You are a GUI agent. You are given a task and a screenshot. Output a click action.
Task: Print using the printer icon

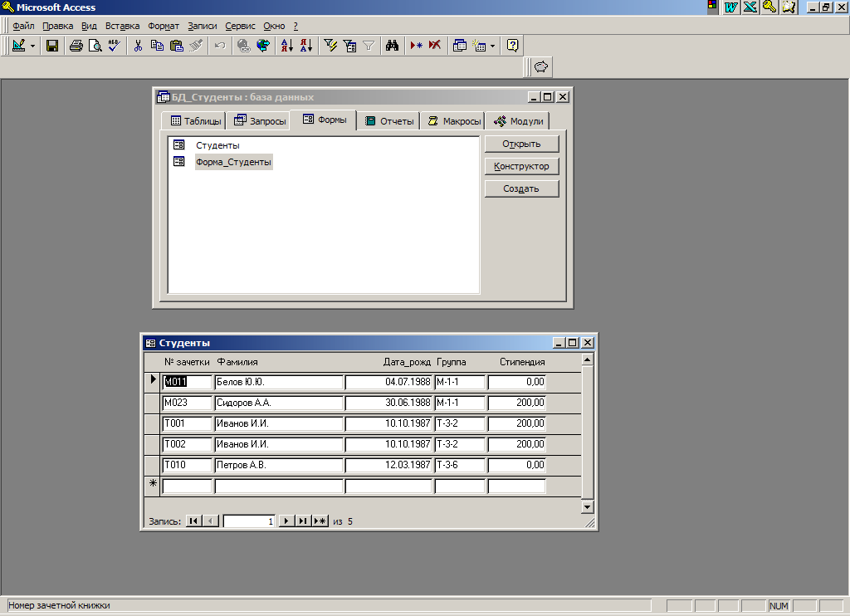(76, 46)
